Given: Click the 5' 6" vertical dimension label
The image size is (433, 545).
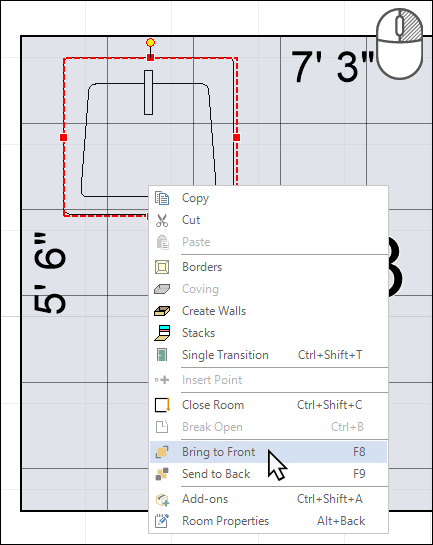Looking at the screenshot, I should [x=49, y=273].
